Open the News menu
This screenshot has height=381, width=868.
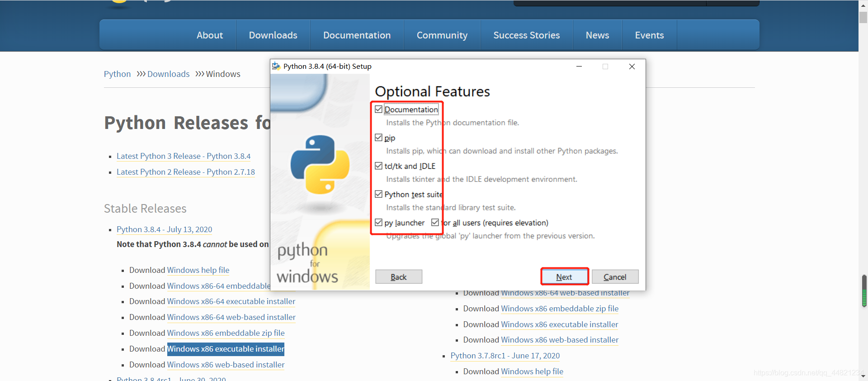pos(597,35)
